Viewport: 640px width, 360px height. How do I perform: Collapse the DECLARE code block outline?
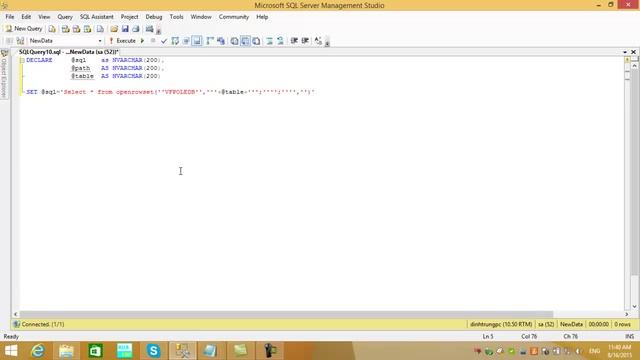tap(22, 60)
